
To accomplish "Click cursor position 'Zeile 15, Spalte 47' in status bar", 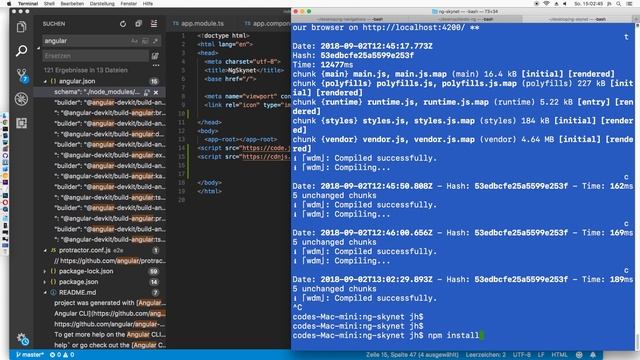I will coord(412,355).
